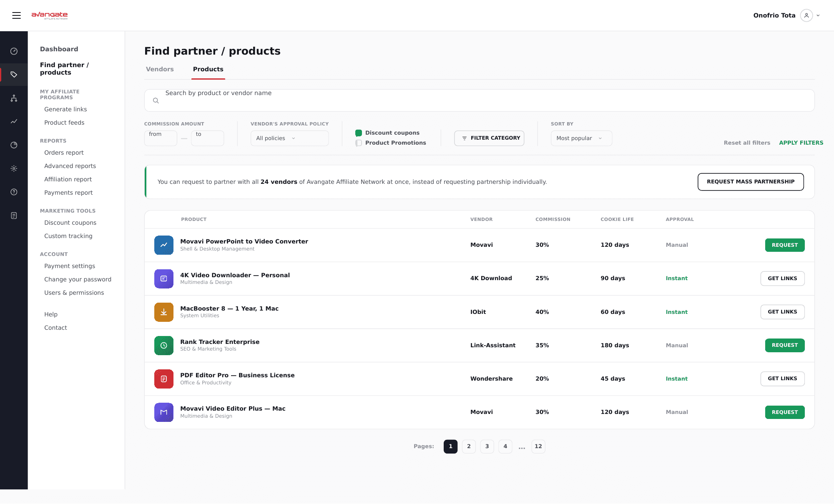Open the user avatar icon
This screenshot has height=504, width=834.
(x=806, y=15)
